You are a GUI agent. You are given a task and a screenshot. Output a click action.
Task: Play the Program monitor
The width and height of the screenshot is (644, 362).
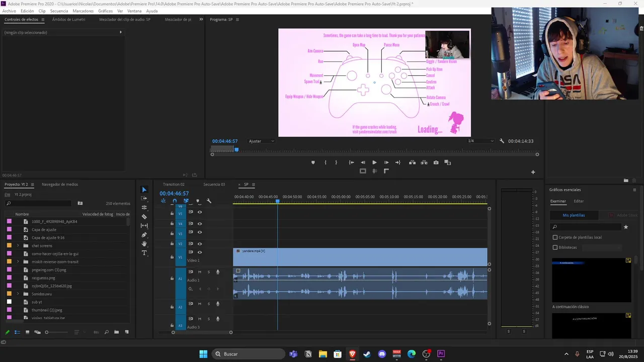click(374, 162)
